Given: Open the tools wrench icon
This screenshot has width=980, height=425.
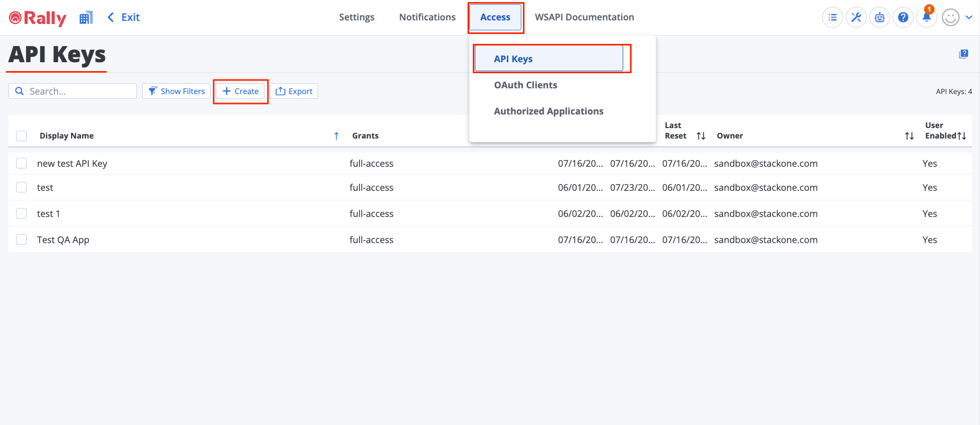Looking at the screenshot, I should (856, 18).
